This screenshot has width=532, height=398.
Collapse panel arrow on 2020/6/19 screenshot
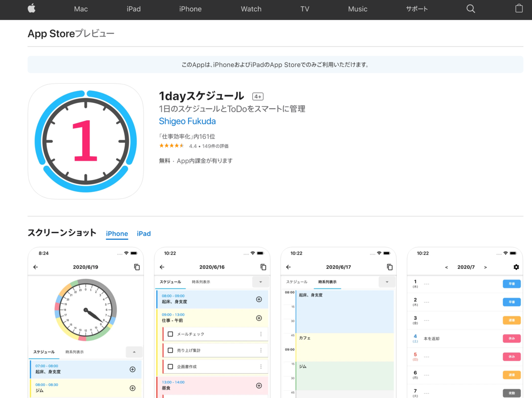[x=134, y=352]
